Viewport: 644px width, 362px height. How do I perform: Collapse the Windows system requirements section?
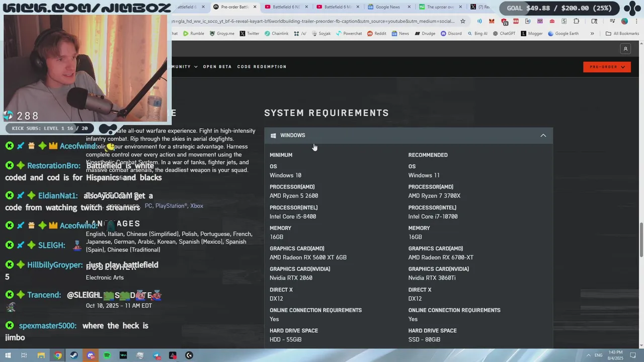tap(543, 135)
